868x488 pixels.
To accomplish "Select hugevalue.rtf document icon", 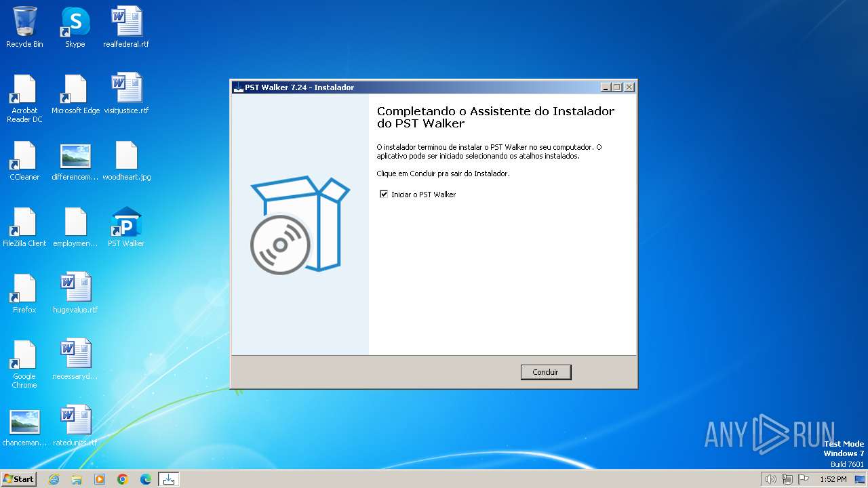I will click(x=75, y=293).
